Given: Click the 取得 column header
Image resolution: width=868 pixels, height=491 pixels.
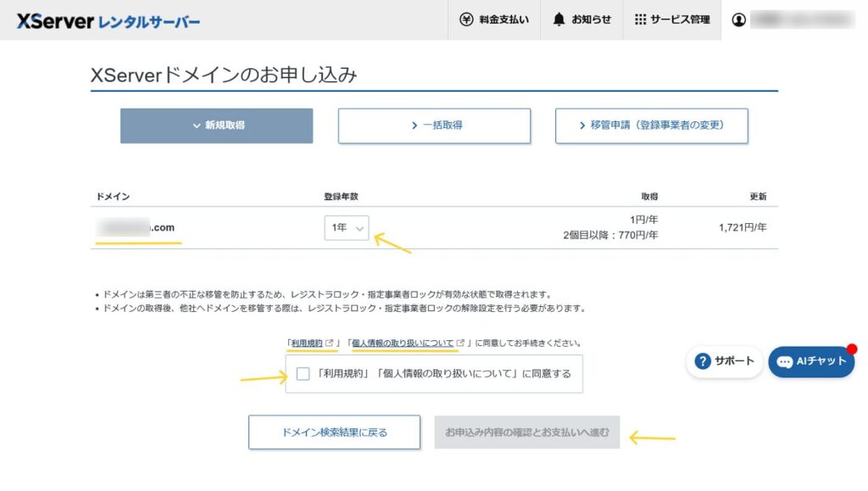Looking at the screenshot, I should tap(649, 197).
